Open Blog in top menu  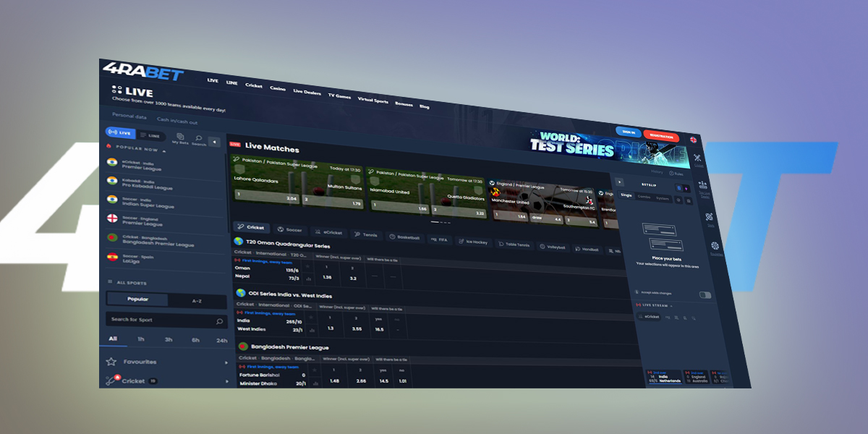(x=424, y=106)
